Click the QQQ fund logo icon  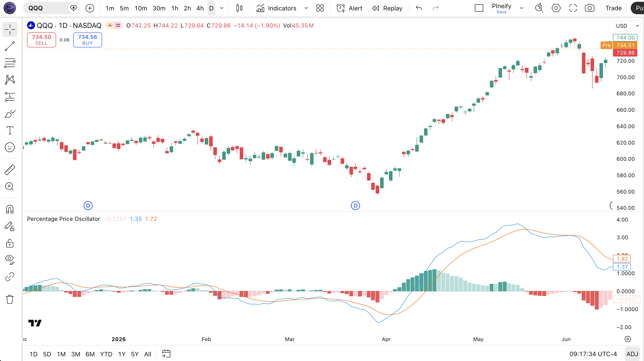click(x=31, y=25)
